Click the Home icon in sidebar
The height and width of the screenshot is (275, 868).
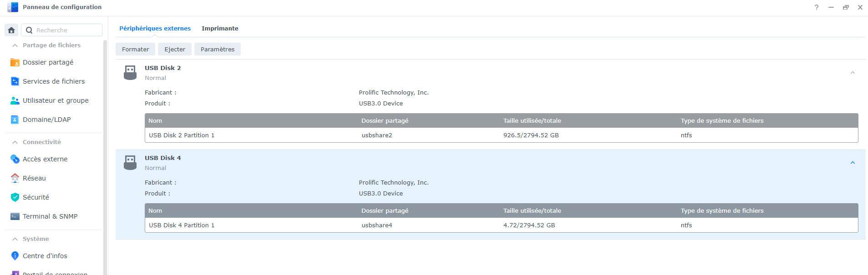pyautogui.click(x=11, y=30)
